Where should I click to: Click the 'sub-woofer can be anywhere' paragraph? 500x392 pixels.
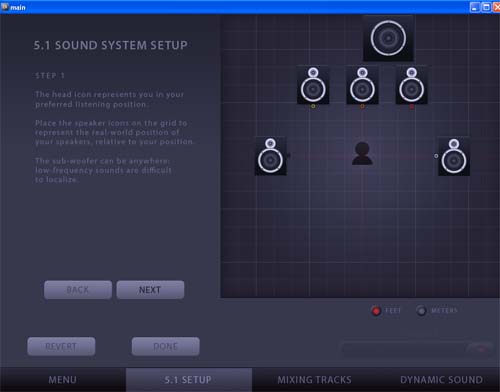tap(103, 170)
